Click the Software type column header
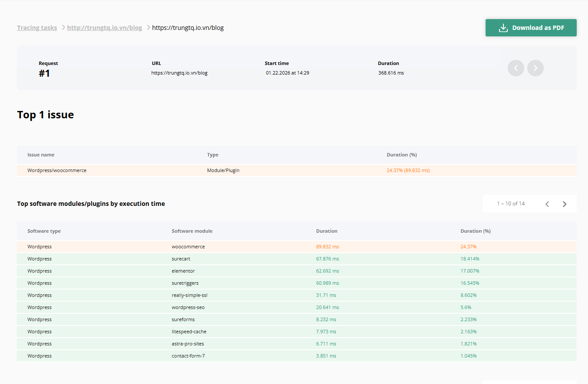Image resolution: width=588 pixels, height=384 pixels. (x=44, y=231)
